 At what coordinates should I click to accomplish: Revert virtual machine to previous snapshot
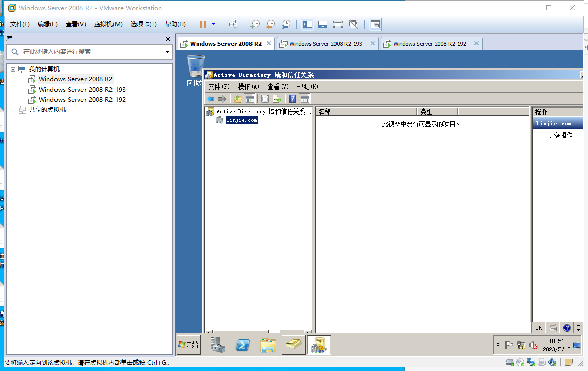270,24
